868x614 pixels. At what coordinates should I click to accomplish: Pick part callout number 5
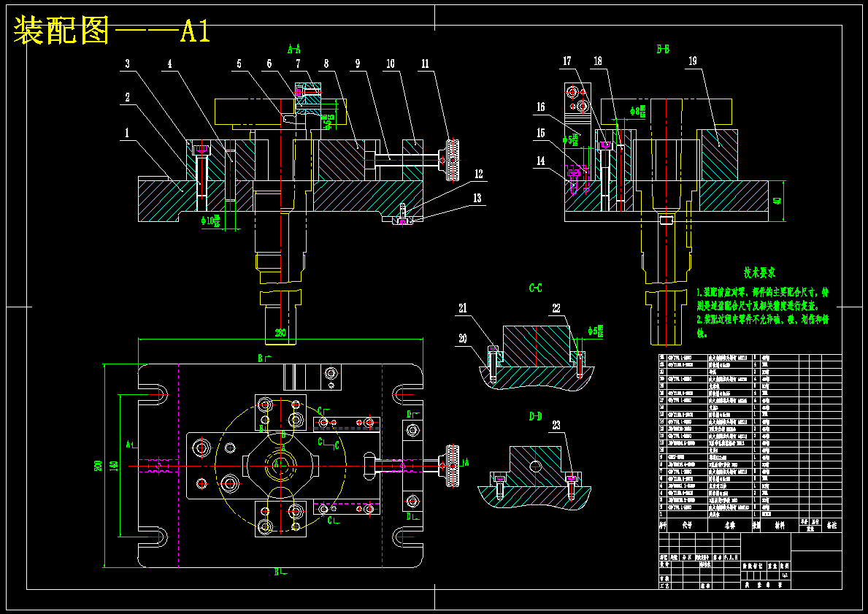[x=239, y=64]
